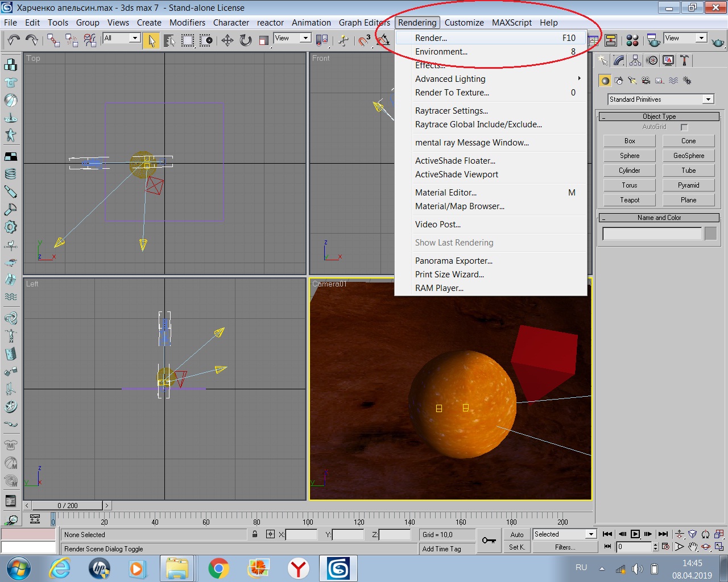The width and height of the screenshot is (728, 582).
Task: Click the Undo arrow in the main toolbar
Action: coord(14,40)
